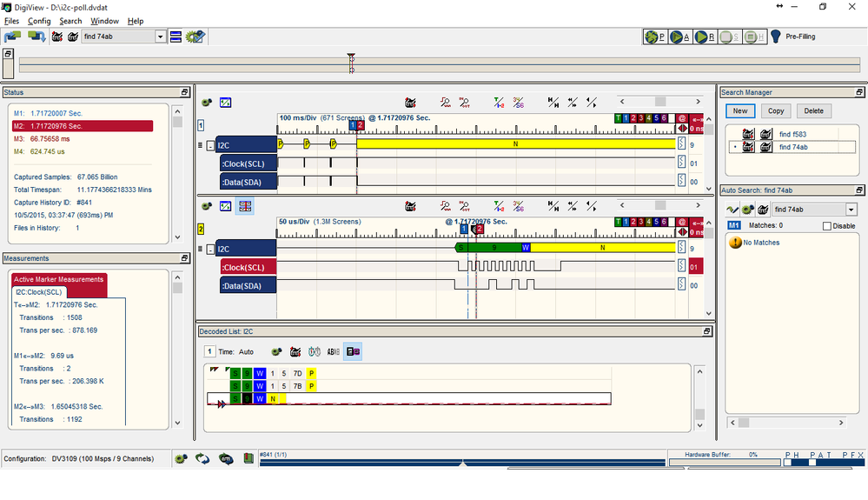Start pre-fill capture with P button
Screen dimensions: 868x500
(655, 37)
